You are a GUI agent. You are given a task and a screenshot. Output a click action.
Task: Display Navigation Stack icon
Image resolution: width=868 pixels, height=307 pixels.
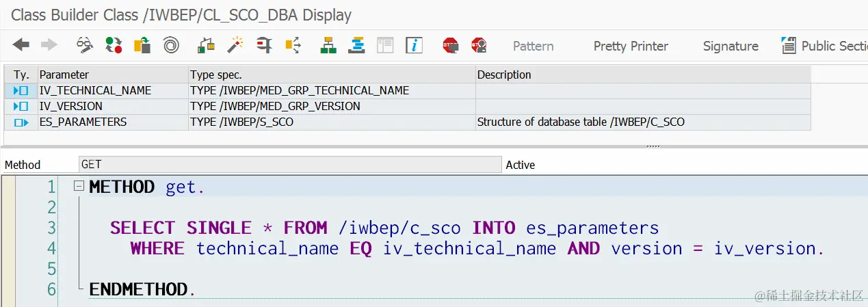pos(356,45)
